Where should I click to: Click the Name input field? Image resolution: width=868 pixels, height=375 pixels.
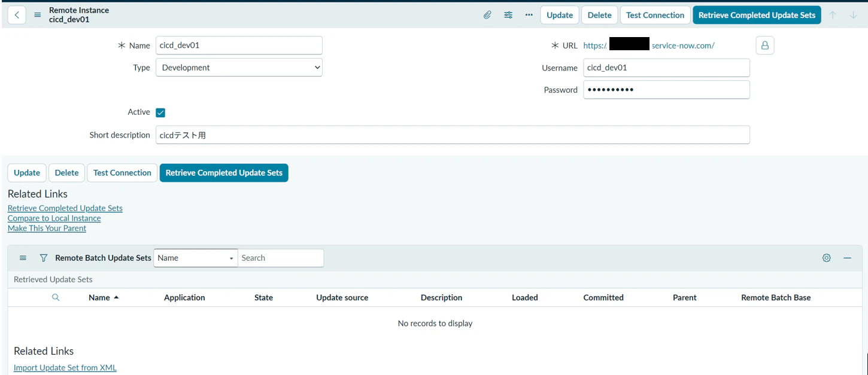[x=239, y=45]
